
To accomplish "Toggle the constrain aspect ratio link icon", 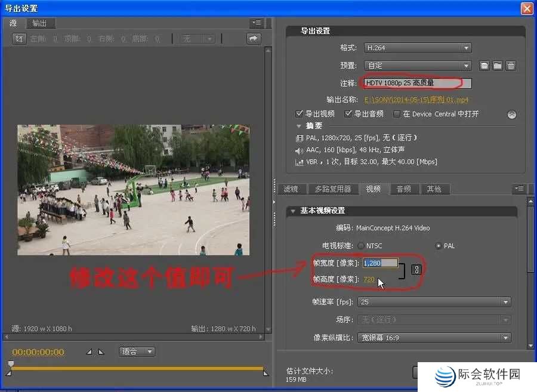I will pos(416,270).
